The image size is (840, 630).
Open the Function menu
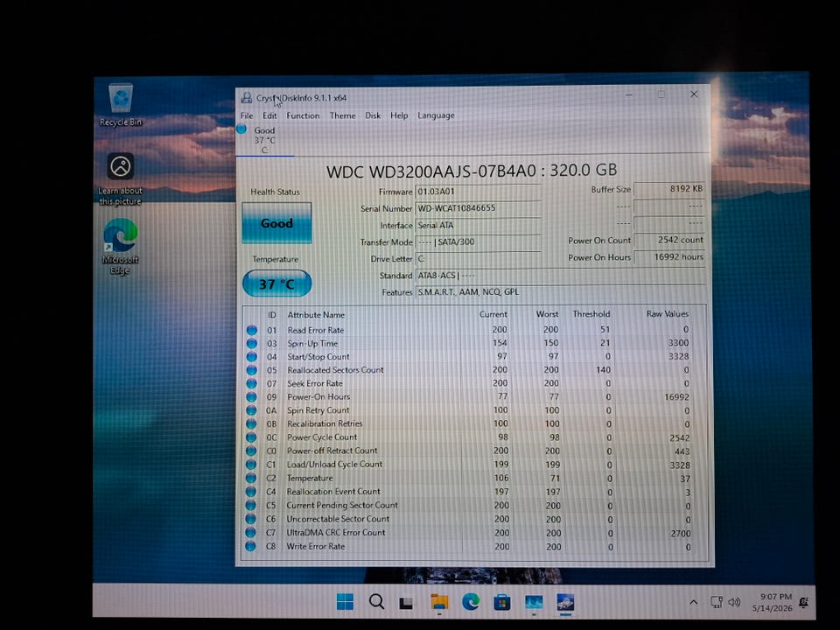[x=303, y=115]
